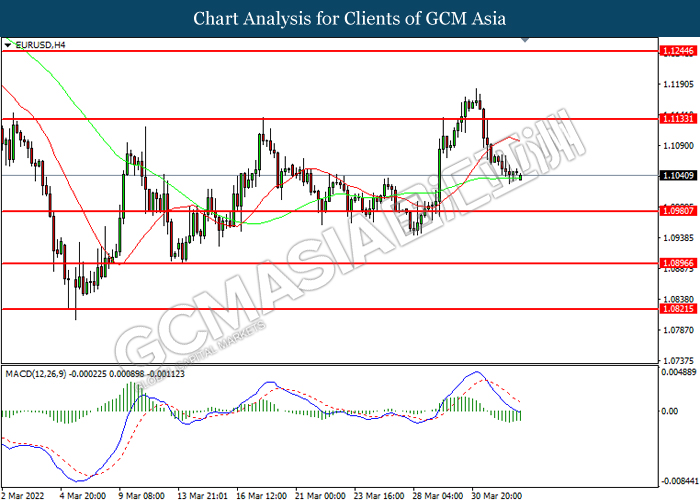Click the 13 Mar 21:01 time label
The width and height of the screenshot is (700, 500).
tap(203, 496)
